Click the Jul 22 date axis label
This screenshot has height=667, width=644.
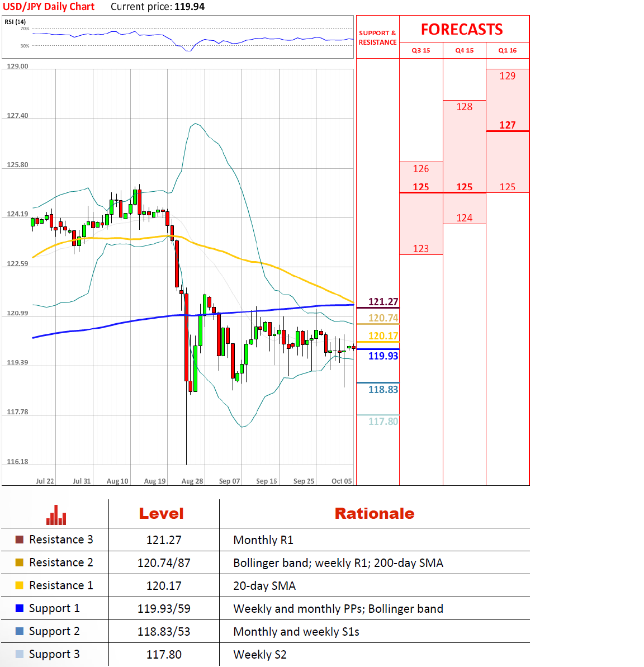tap(45, 481)
